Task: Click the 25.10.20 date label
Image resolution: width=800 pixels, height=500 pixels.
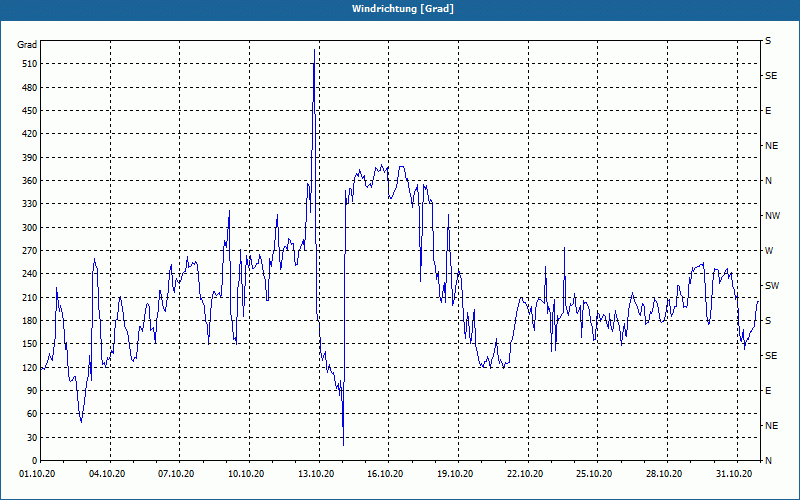Action: pyautogui.click(x=594, y=474)
